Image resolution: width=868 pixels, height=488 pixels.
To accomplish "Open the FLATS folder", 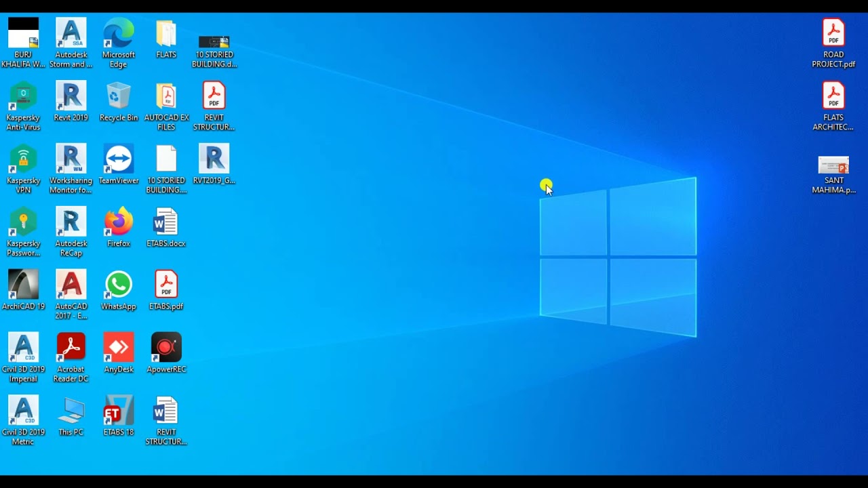I will tap(166, 38).
